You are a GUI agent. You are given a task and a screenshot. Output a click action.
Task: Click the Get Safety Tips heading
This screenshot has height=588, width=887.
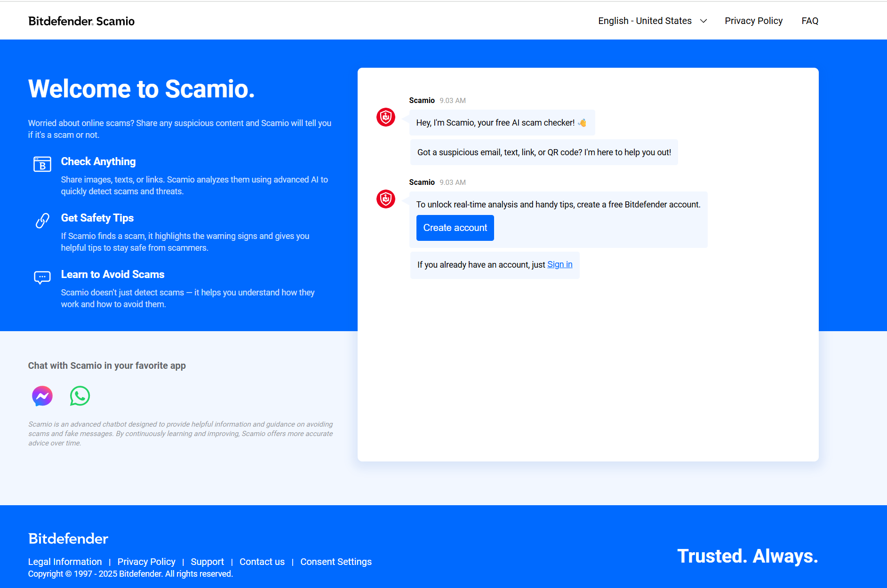click(97, 218)
